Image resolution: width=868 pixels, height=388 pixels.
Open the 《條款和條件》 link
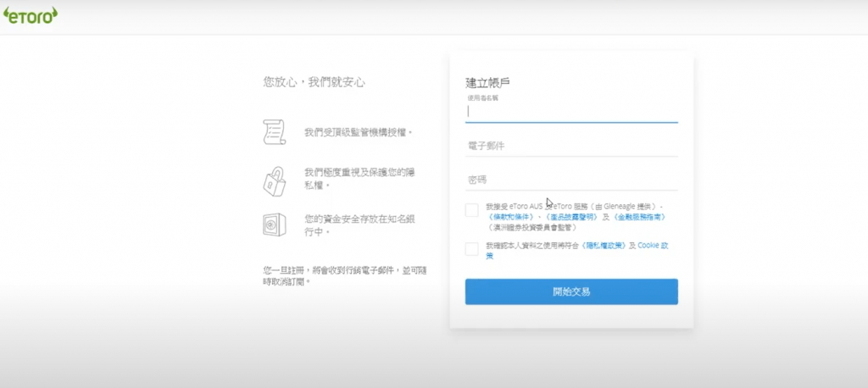coord(510,217)
